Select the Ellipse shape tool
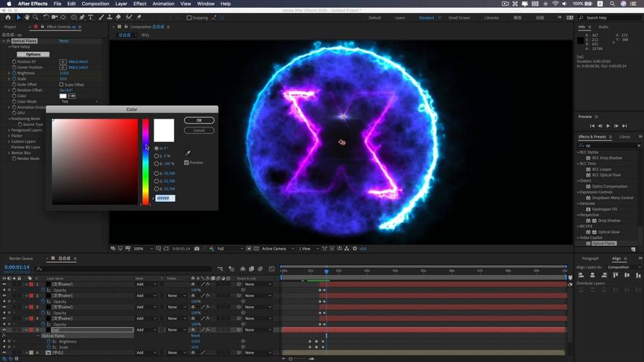The height and width of the screenshot is (362, 644). pos(73,17)
